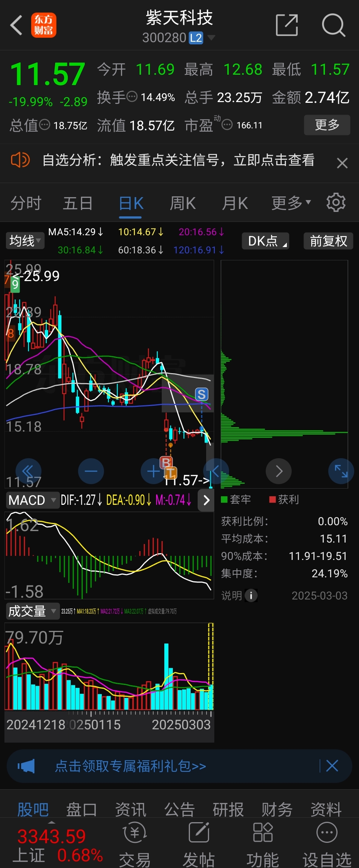The height and width of the screenshot is (868, 359).
Task: Dismiss the 自选分析 notification
Action: coord(342,163)
